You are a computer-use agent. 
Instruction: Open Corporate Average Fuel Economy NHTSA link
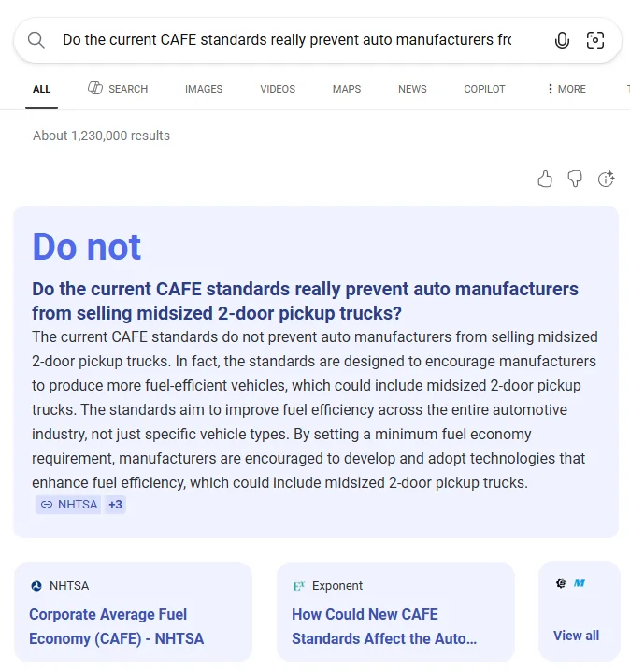click(x=116, y=626)
